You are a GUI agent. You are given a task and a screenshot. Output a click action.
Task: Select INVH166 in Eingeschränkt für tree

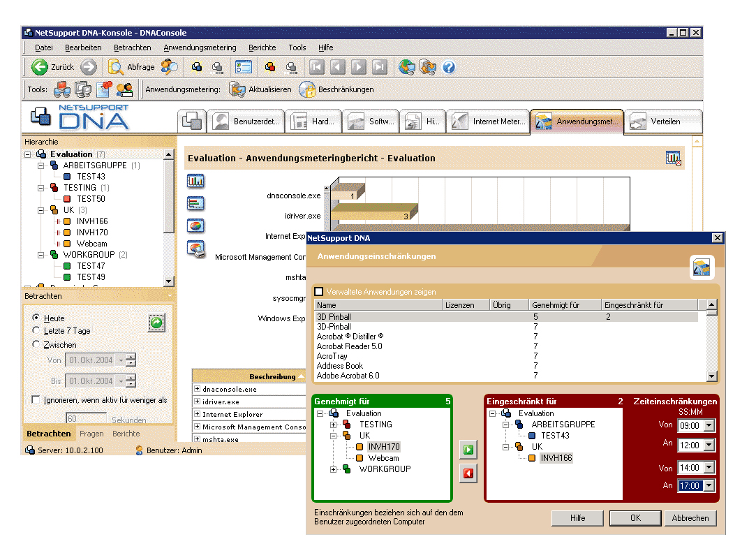coord(556,458)
